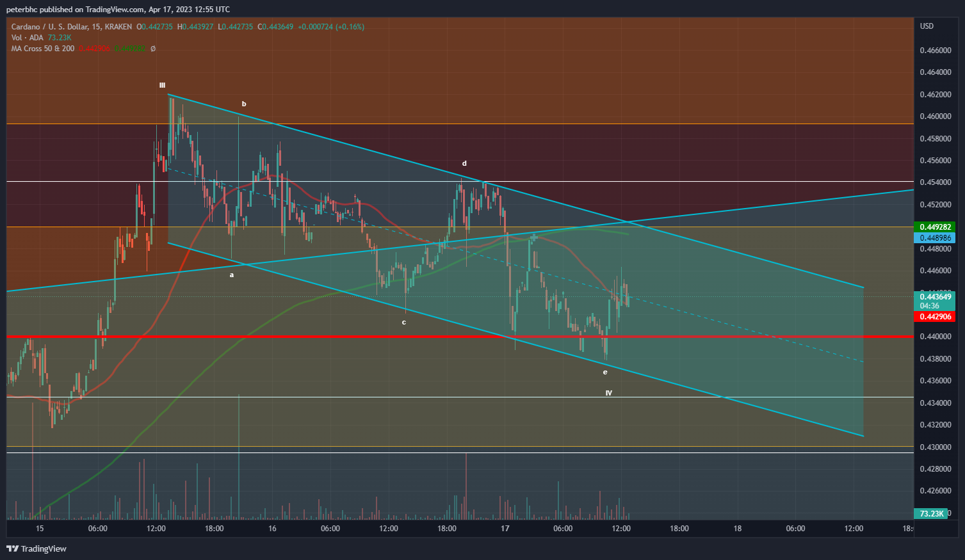Viewport: 965px width, 560px height.
Task: Click the 0.438000 price axis label
Action: (936, 359)
